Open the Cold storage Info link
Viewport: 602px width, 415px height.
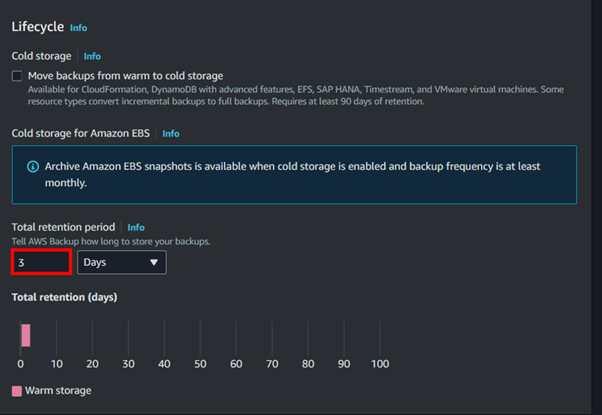pyautogui.click(x=92, y=56)
